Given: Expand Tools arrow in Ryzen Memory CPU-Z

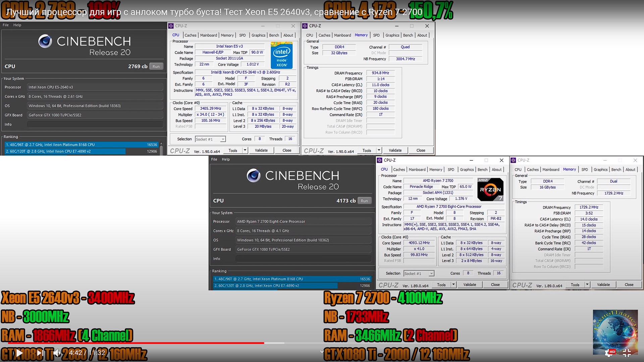Looking at the screenshot, I should click(587, 285).
